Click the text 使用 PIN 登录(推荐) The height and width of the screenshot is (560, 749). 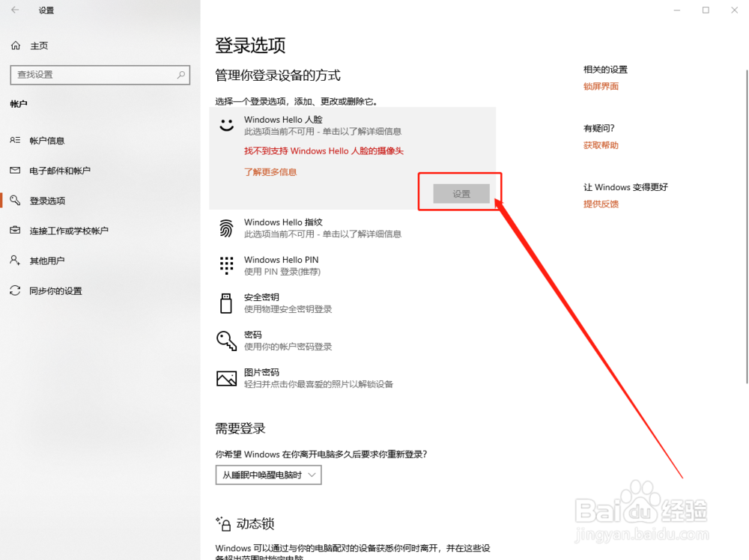tap(282, 272)
